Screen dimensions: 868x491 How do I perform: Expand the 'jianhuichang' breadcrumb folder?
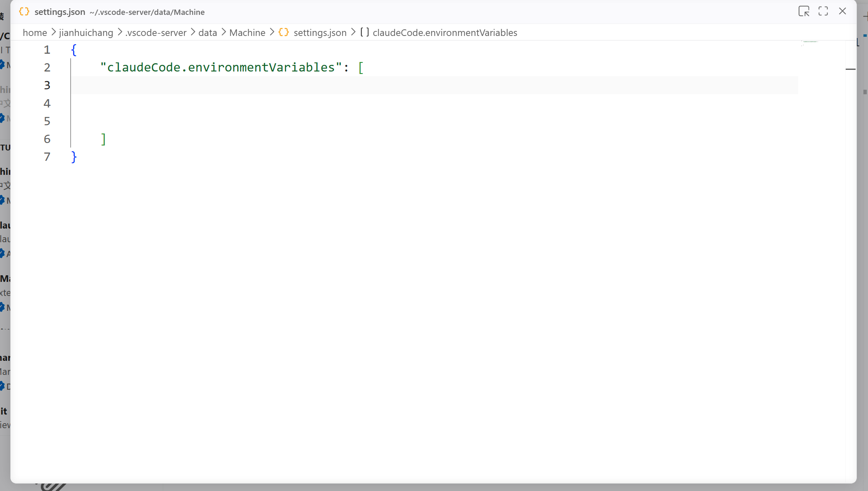[86, 33]
